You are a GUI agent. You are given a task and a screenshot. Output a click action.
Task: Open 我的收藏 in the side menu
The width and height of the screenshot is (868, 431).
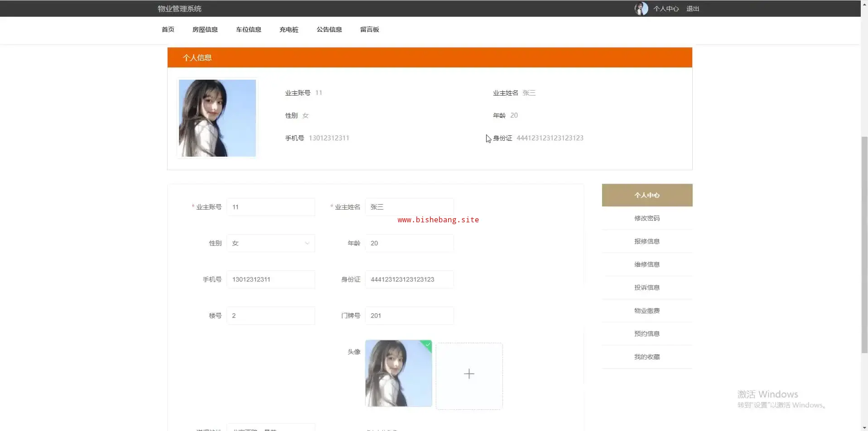coord(647,357)
